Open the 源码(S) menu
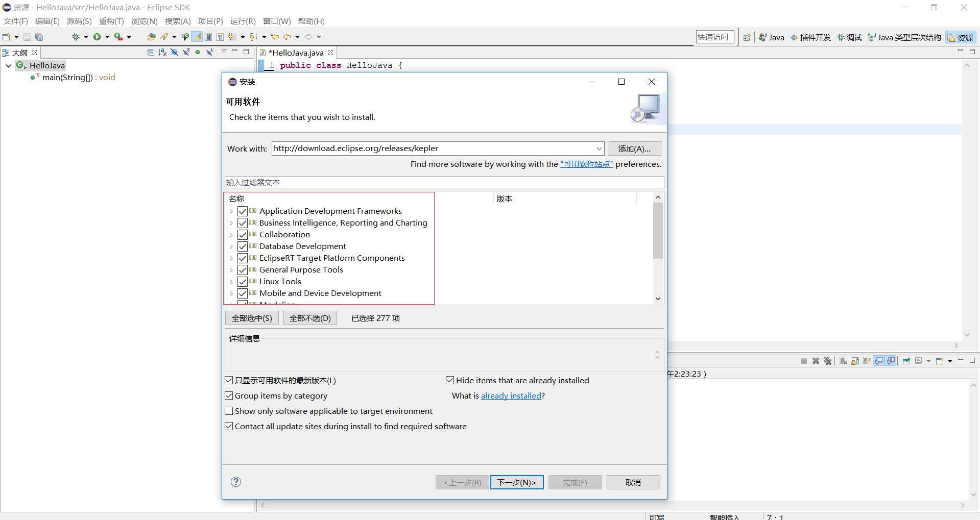This screenshot has height=520, width=980. click(79, 21)
